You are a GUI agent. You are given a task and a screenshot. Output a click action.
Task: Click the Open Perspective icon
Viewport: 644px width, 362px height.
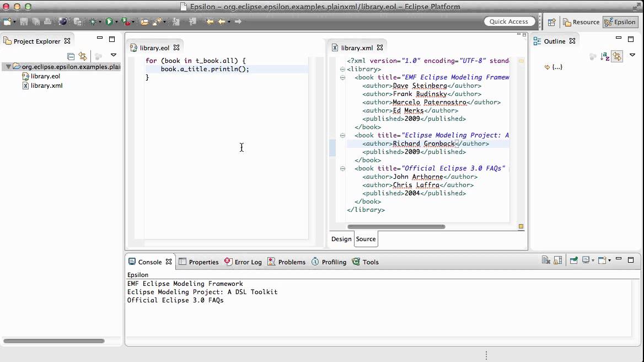click(x=551, y=22)
